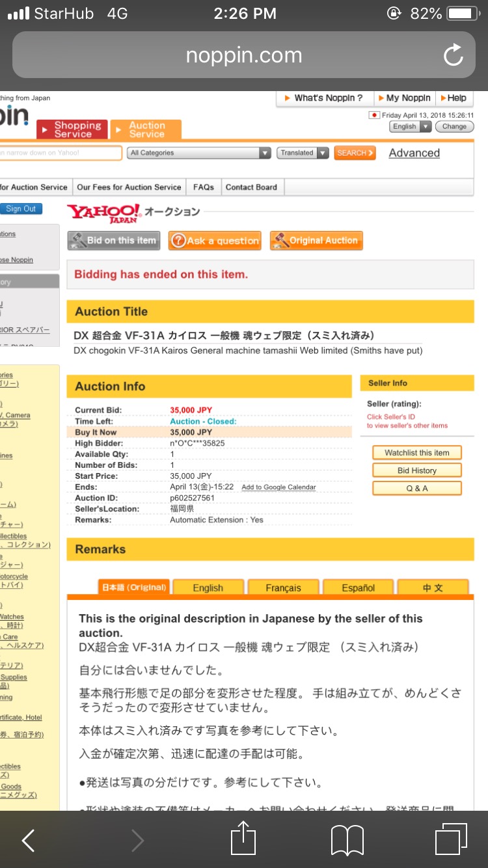
Task: Click high bidder n*O*C***35825 text
Action: point(197,443)
